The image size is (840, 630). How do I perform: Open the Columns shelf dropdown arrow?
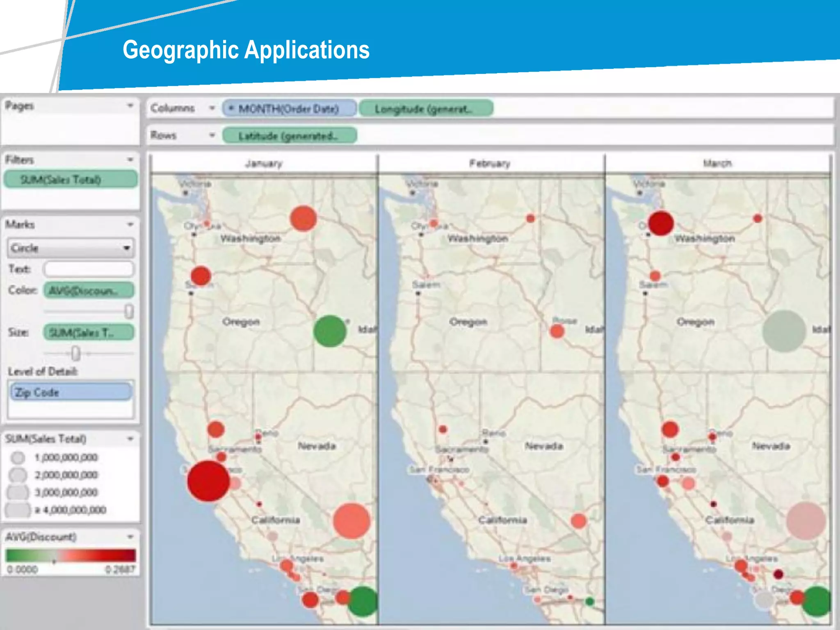212,108
